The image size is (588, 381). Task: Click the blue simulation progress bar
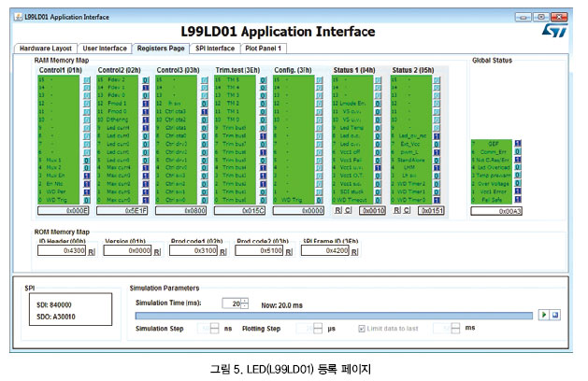click(334, 316)
